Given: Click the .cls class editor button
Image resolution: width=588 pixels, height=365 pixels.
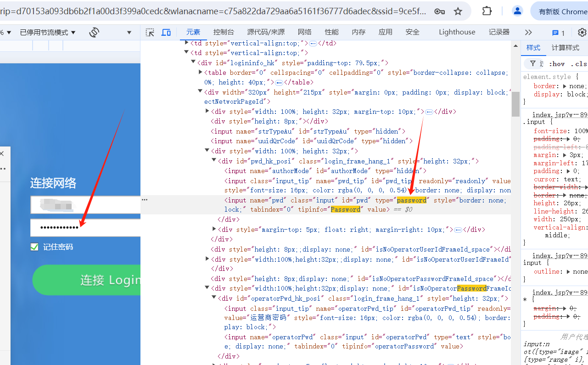Looking at the screenshot, I should coord(579,64).
